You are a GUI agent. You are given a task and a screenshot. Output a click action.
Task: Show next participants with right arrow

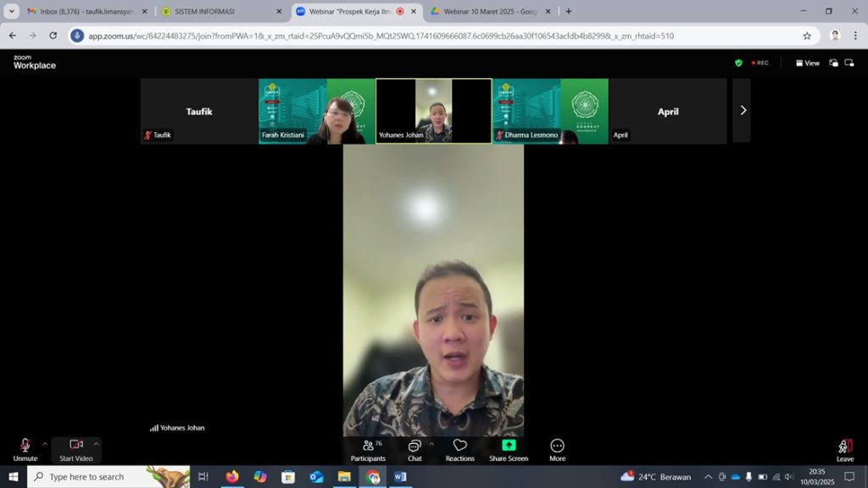click(743, 110)
